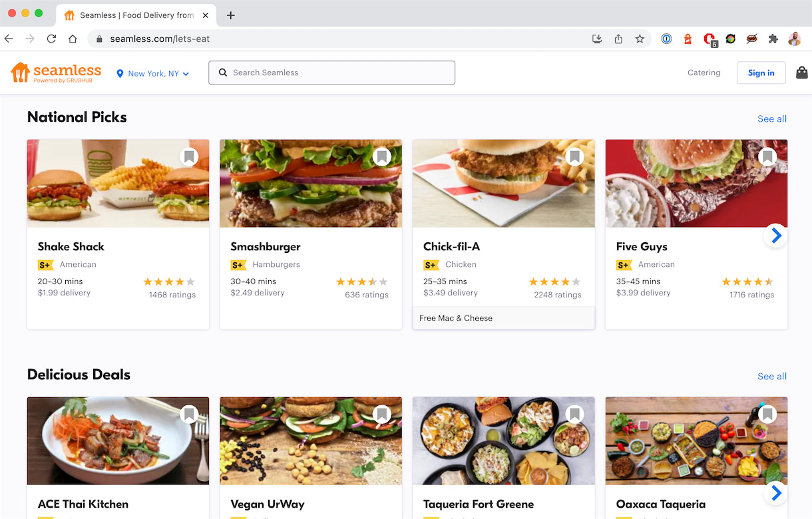Close the Seamless browser tab
Viewport: 812px width, 519px height.
pyautogui.click(x=205, y=15)
